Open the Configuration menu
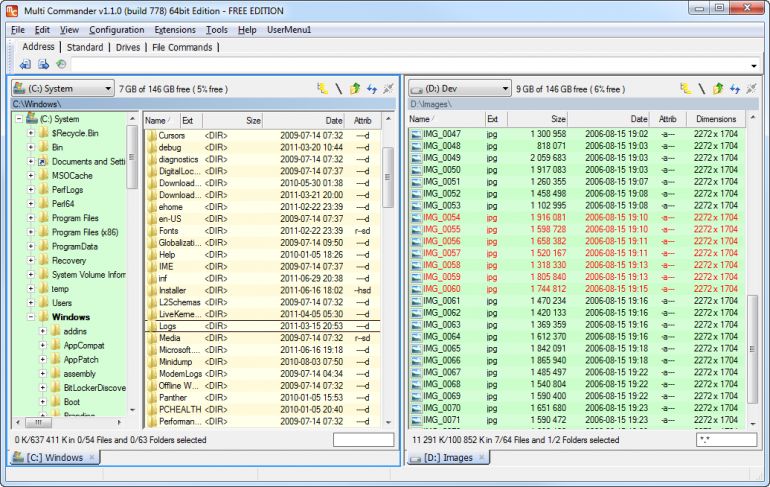 coord(116,30)
